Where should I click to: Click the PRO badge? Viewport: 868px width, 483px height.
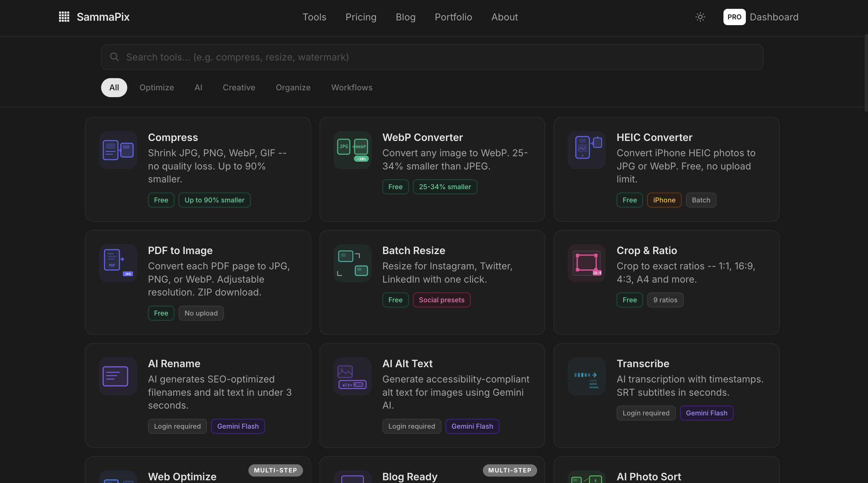click(734, 17)
